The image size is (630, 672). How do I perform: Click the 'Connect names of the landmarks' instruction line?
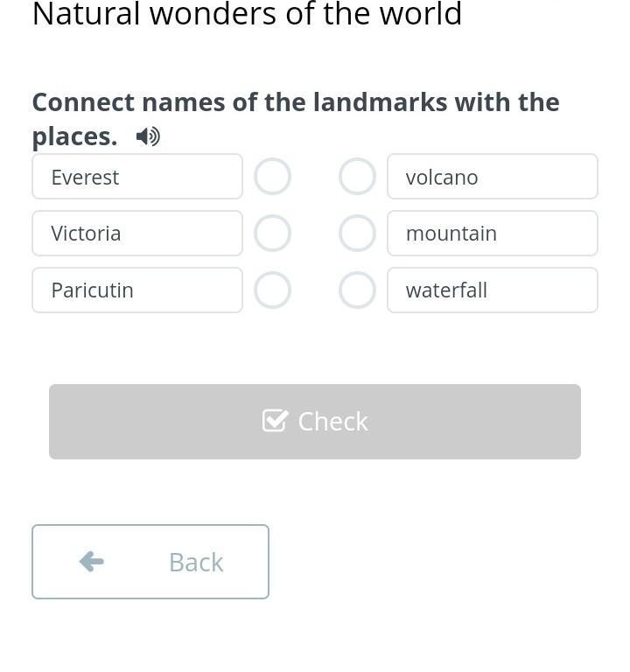pyautogui.click(x=296, y=102)
